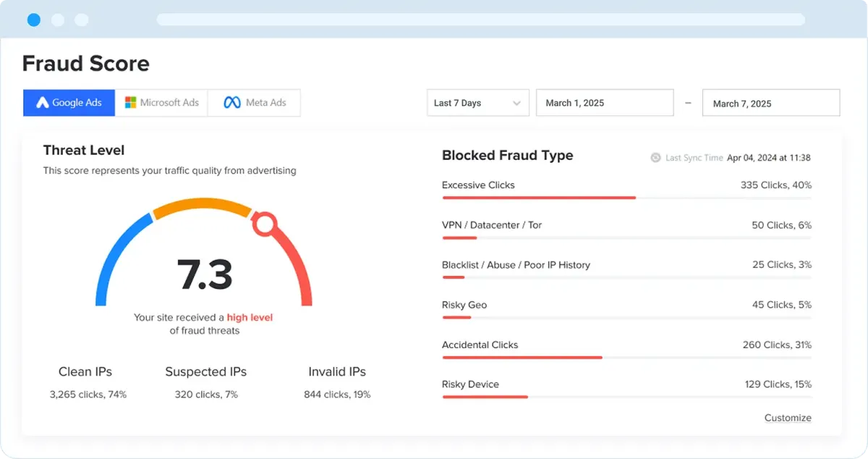Open the Meta Ads tab
This screenshot has height=459, width=868.
tap(254, 103)
